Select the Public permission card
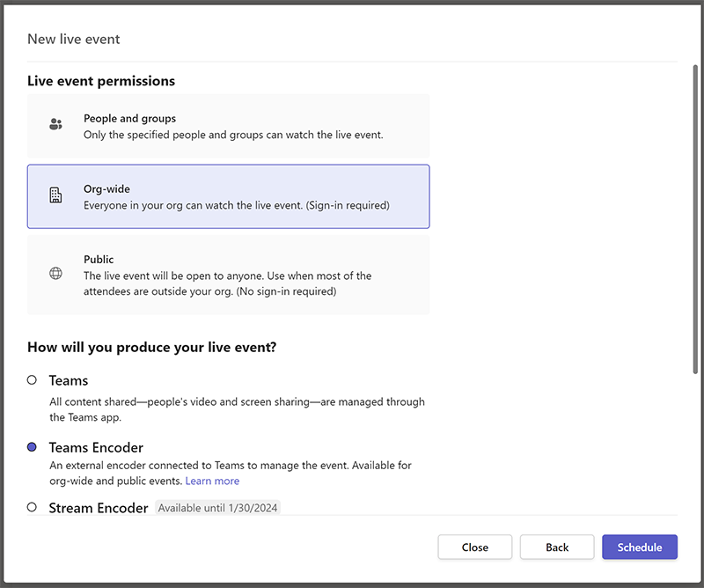 (228, 275)
